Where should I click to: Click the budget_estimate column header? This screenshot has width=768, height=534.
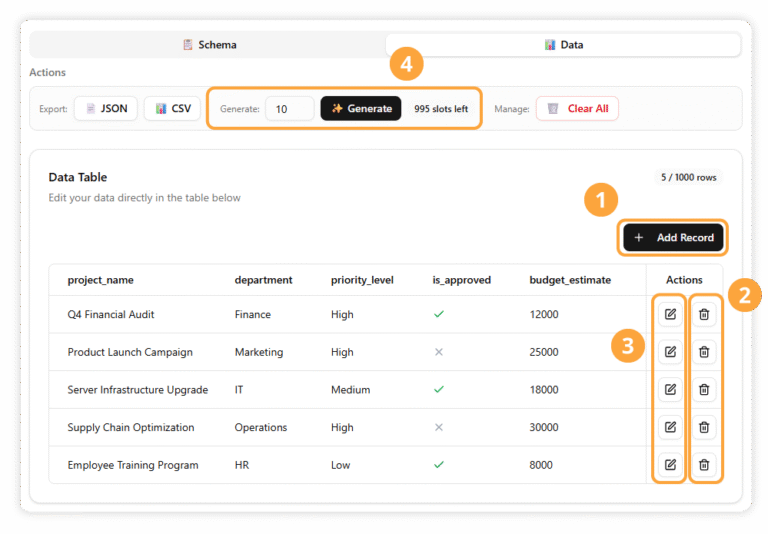tap(569, 280)
